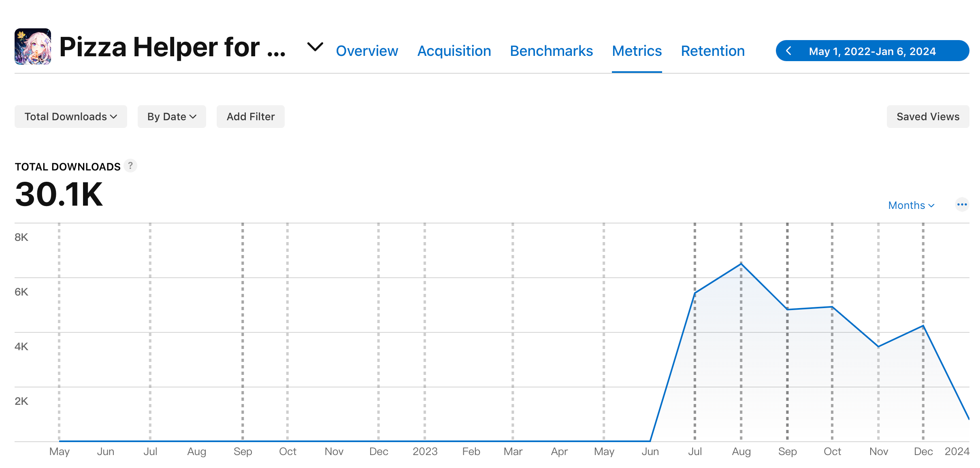The height and width of the screenshot is (468, 980).
Task: Click the Nov 2023 dip data point
Action: coord(878,347)
